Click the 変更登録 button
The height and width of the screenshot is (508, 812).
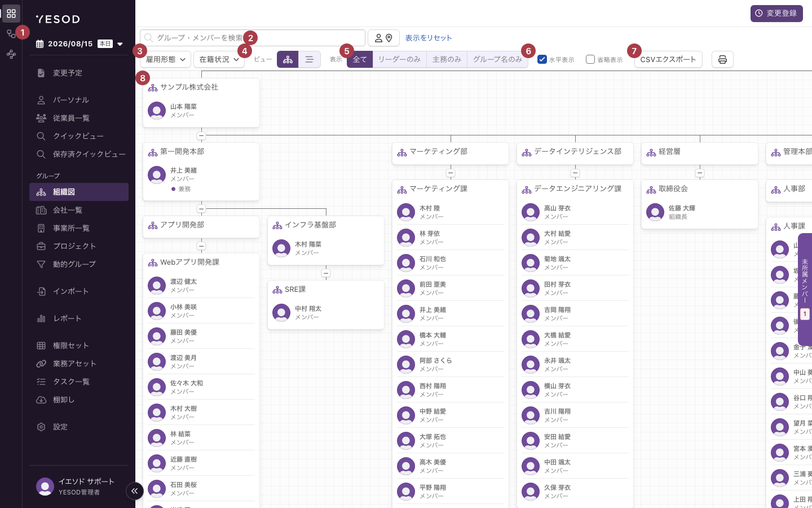tap(776, 14)
